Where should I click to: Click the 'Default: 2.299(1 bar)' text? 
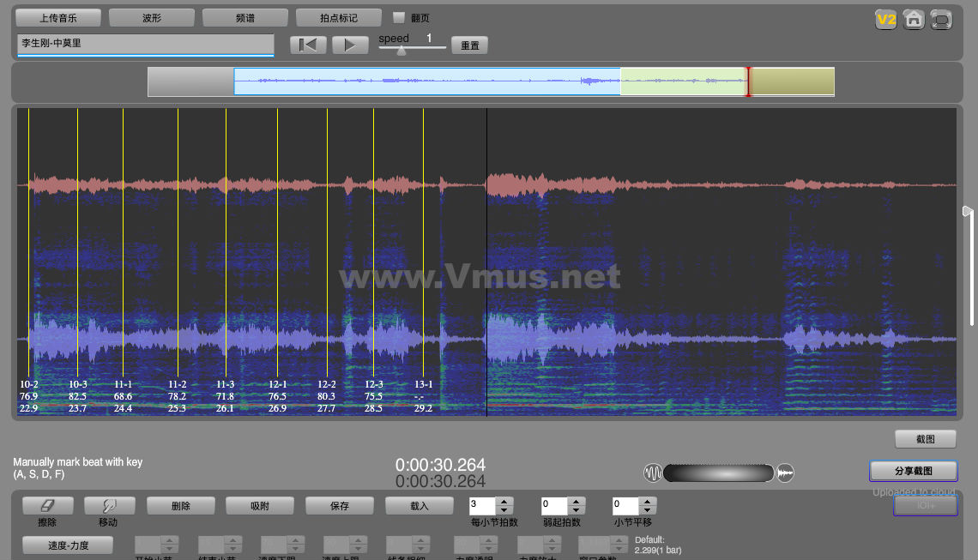coord(658,545)
